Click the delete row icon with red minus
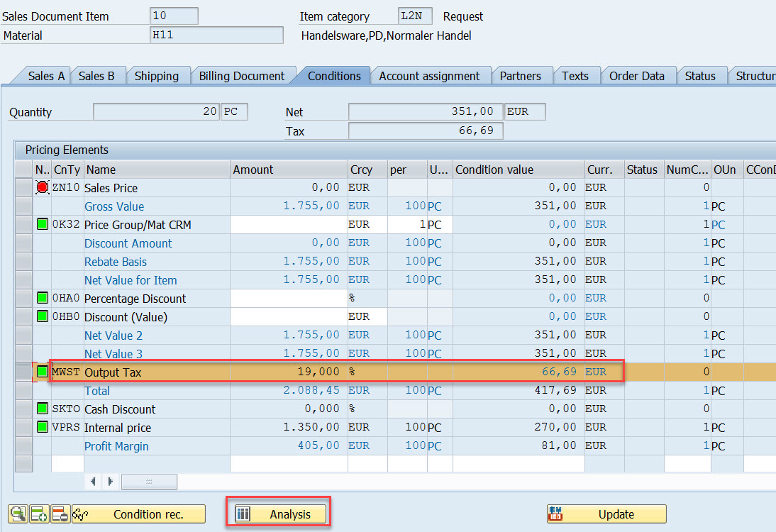The height and width of the screenshot is (532, 776). [59, 514]
